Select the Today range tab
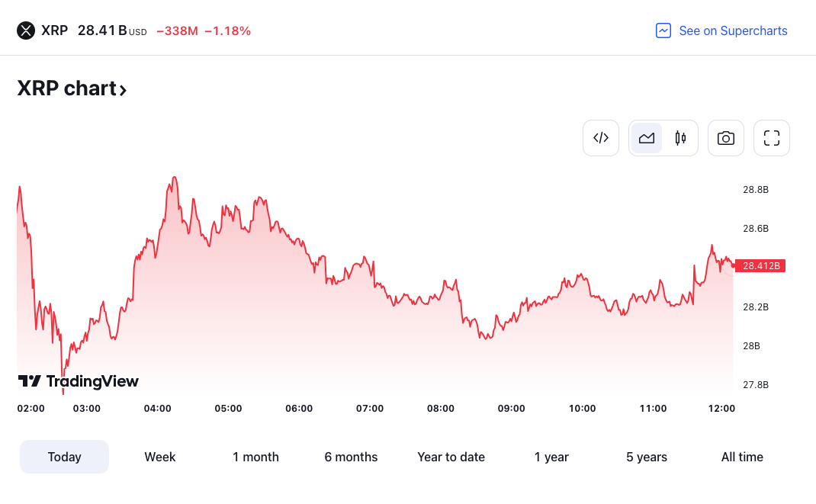This screenshot has width=816, height=504. 65,457
